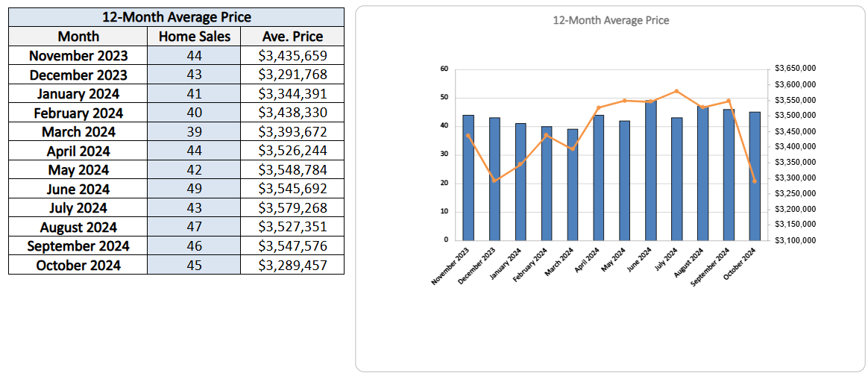Click the $3,650,000 right axis label
The height and width of the screenshot is (379, 868).
pos(794,69)
